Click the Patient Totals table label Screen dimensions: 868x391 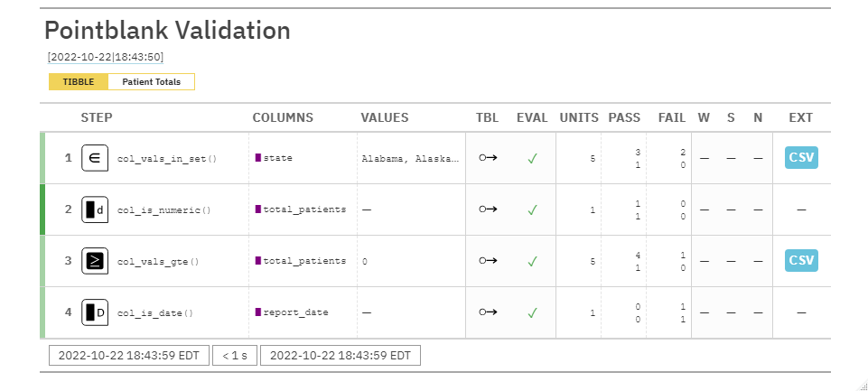(151, 82)
